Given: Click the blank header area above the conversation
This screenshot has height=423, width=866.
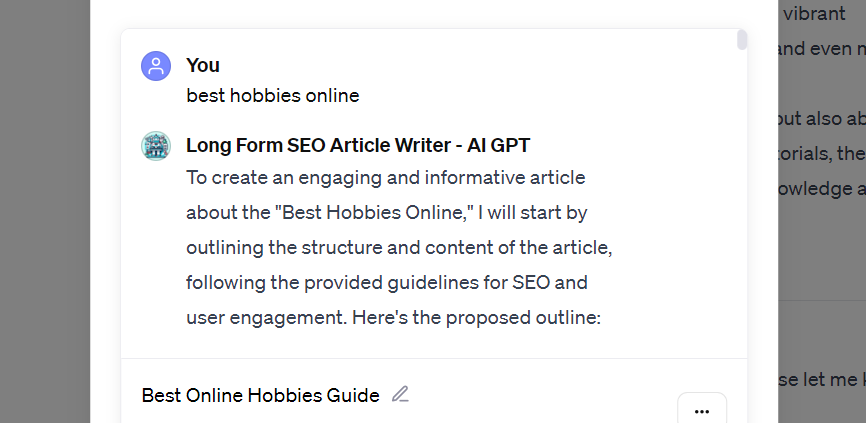Looking at the screenshot, I should click(x=430, y=14).
